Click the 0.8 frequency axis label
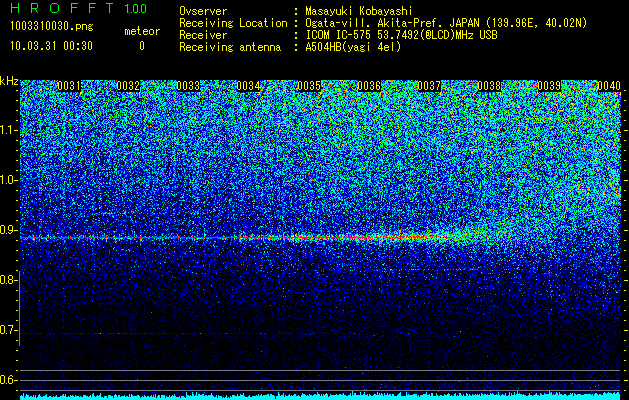Image resolution: width=629 pixels, height=400 pixels. pos(8,280)
